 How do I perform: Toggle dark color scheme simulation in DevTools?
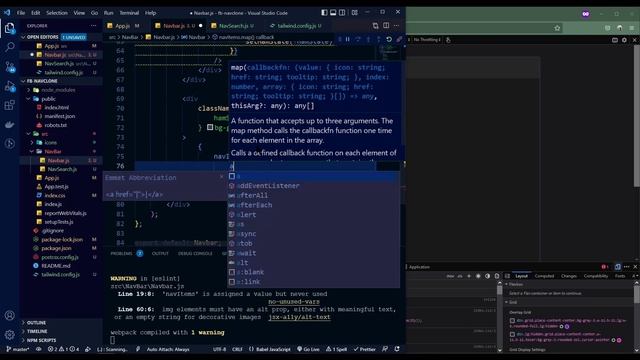[487, 276]
